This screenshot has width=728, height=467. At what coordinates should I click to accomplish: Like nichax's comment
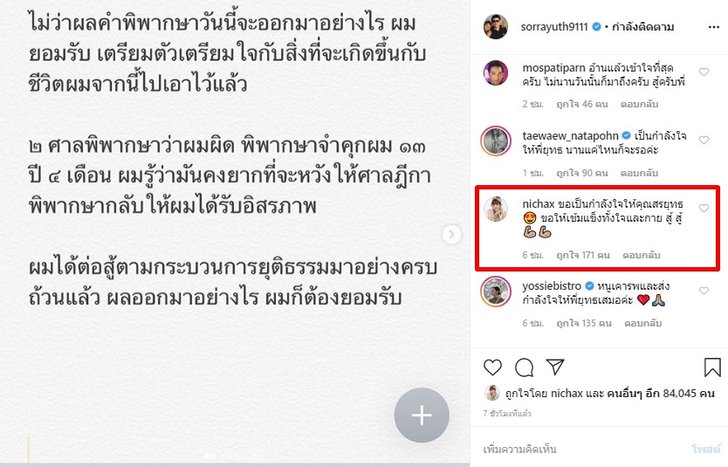click(704, 208)
